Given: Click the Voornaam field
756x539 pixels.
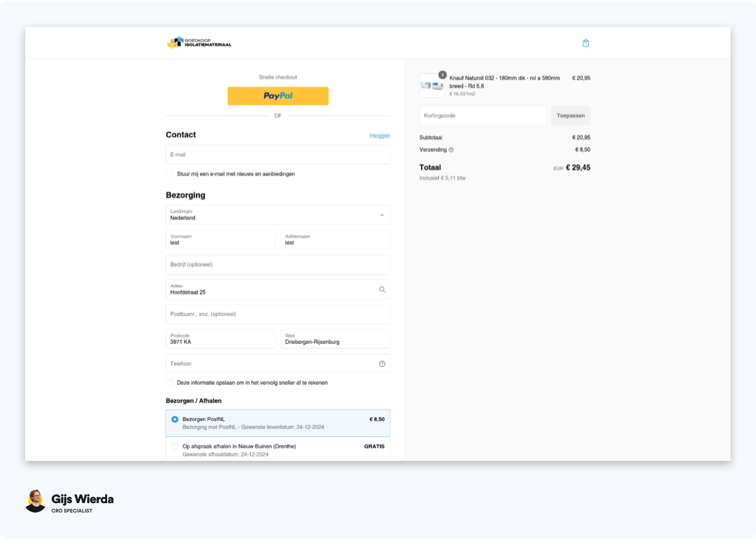Looking at the screenshot, I should [x=220, y=239].
